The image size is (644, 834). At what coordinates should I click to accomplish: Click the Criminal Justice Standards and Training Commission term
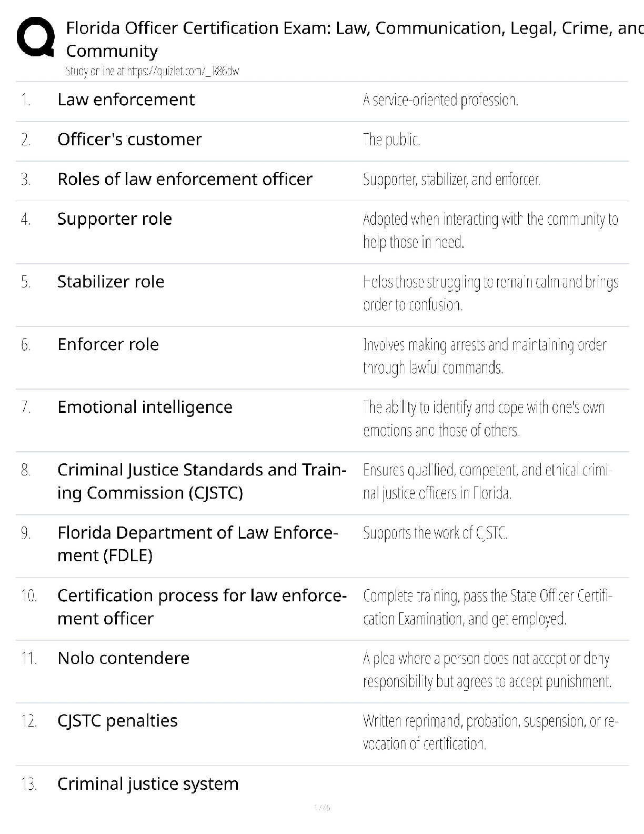(x=202, y=481)
